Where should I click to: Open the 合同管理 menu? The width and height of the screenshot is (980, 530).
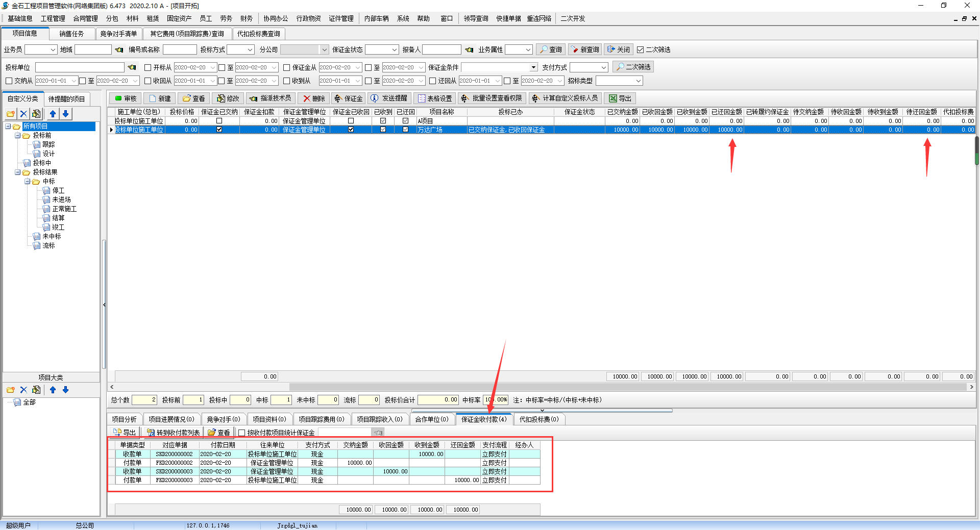[x=85, y=18]
